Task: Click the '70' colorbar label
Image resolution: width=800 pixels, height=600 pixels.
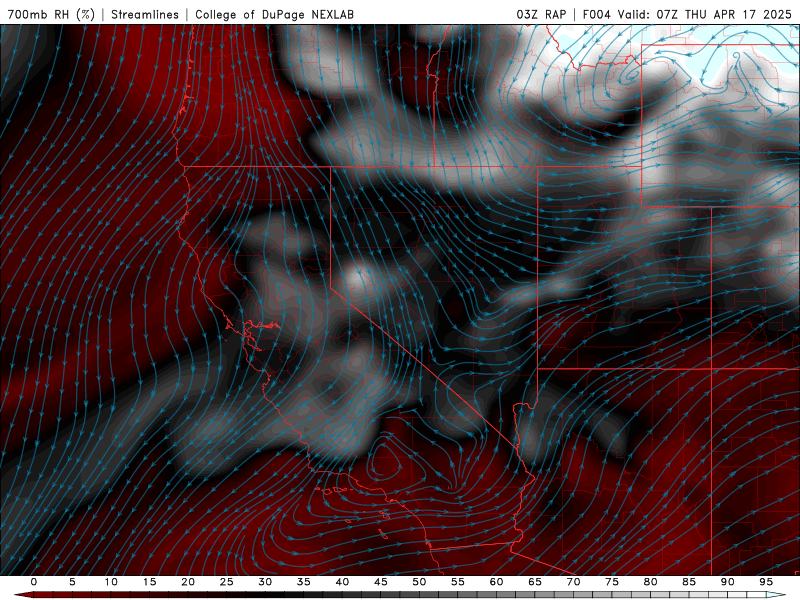Action: pyautogui.click(x=573, y=582)
